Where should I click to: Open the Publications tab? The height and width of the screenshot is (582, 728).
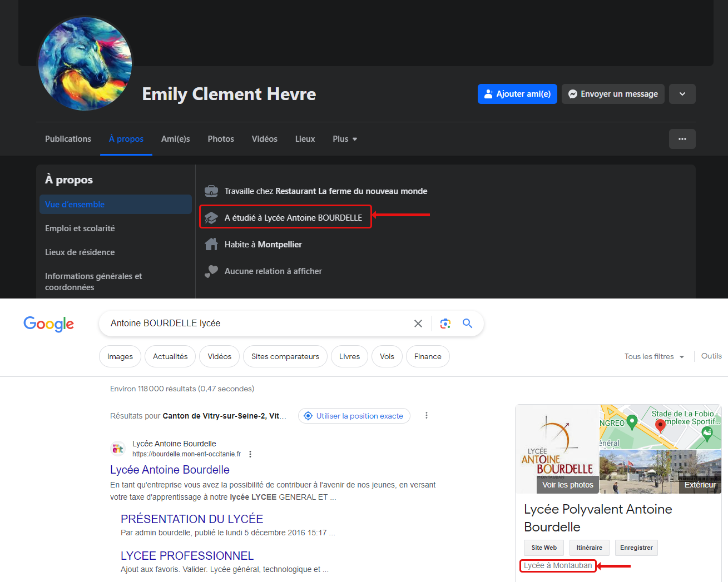pyautogui.click(x=68, y=139)
